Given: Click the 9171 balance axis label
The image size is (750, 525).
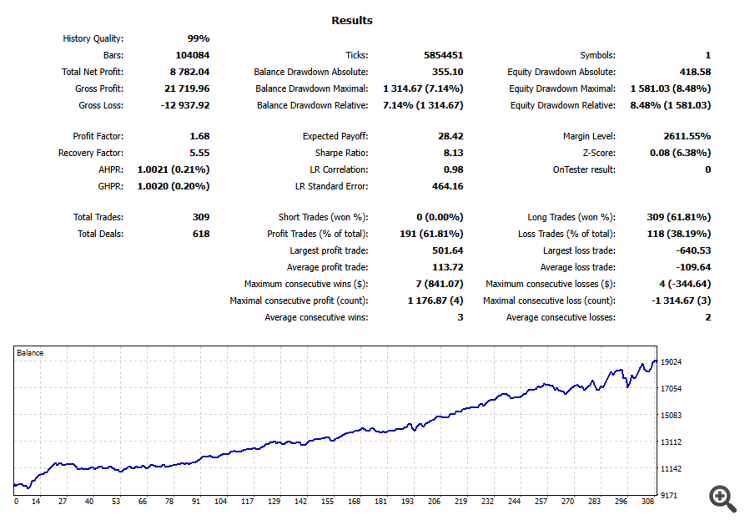Looking at the screenshot, I should [x=669, y=496].
